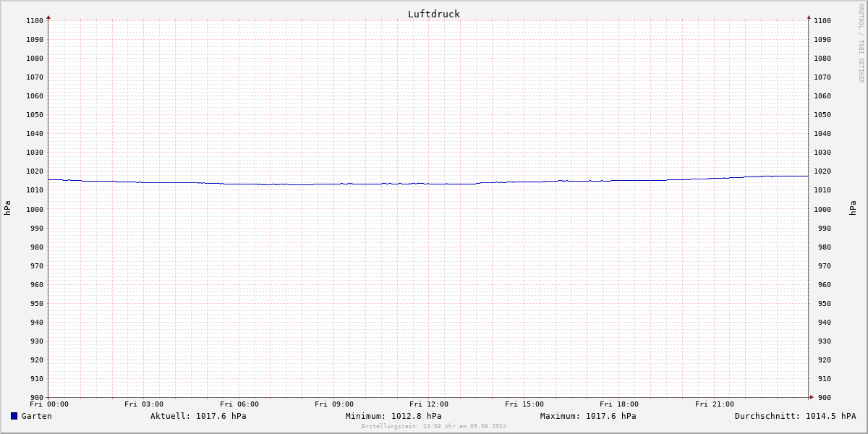The height and width of the screenshot is (434, 868).
Task: Click the Fri 09:00 time axis label
Action: pos(334,404)
